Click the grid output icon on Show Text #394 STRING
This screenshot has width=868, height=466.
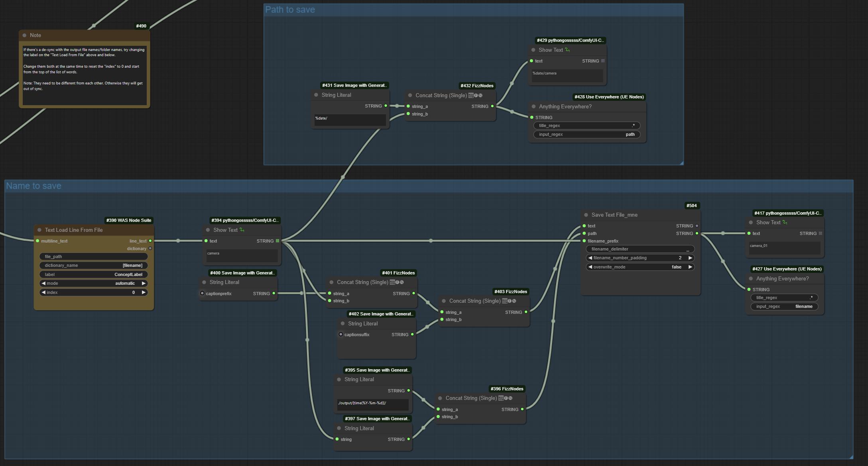278,241
